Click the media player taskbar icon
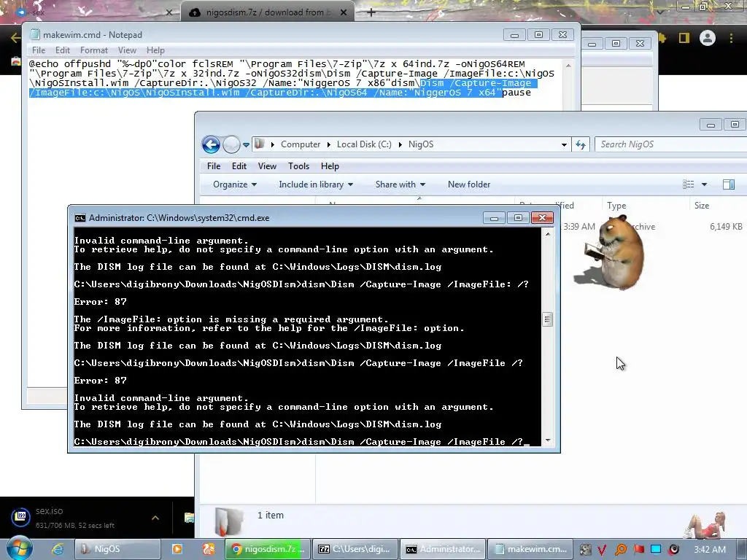Screen dimensions: 747x560 click(177, 549)
